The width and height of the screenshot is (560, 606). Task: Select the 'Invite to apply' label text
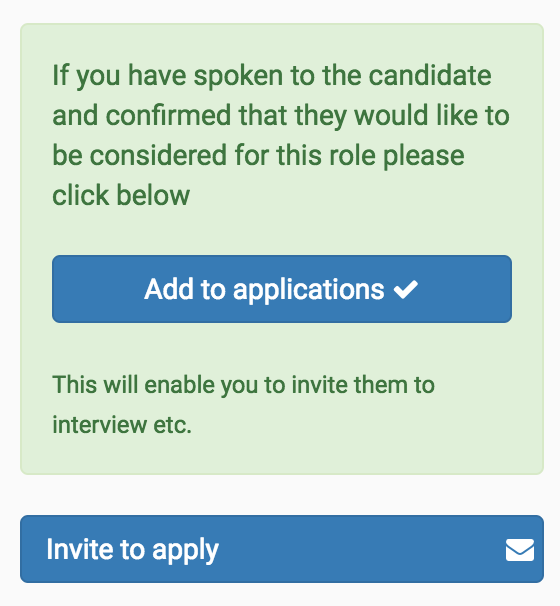pos(133,550)
